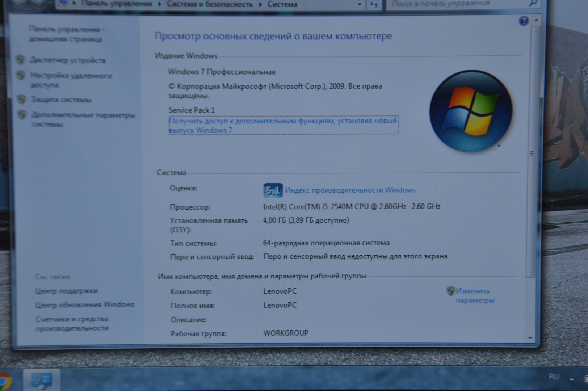Click the scrollbar down arrow
The image size is (588, 391).
click(530, 338)
